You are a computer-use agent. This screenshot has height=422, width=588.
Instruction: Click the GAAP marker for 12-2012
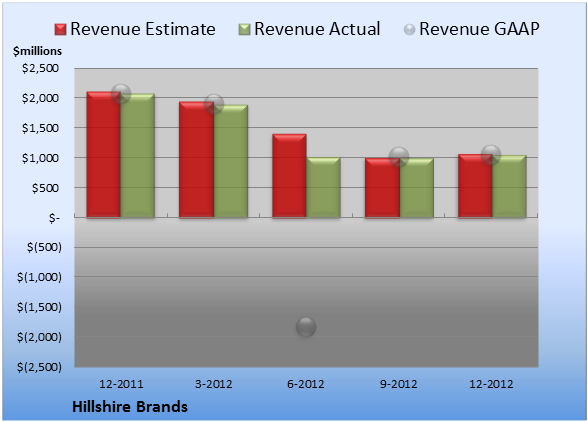tap(491, 155)
